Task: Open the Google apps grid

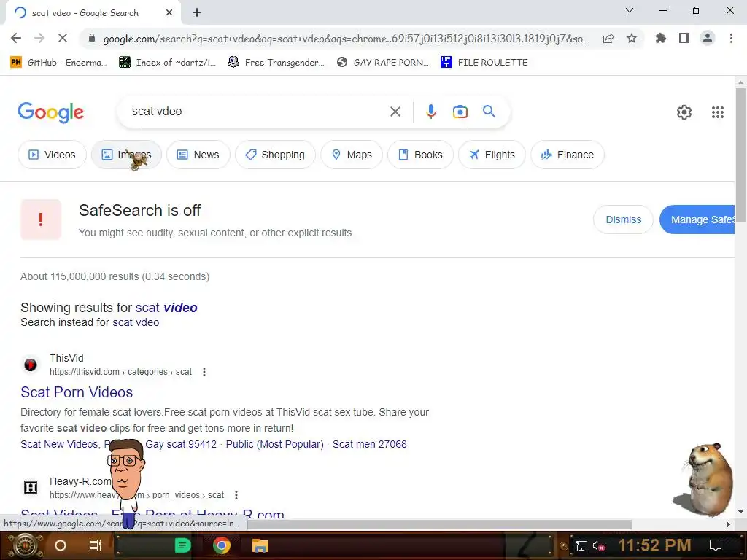Action: pyautogui.click(x=718, y=112)
